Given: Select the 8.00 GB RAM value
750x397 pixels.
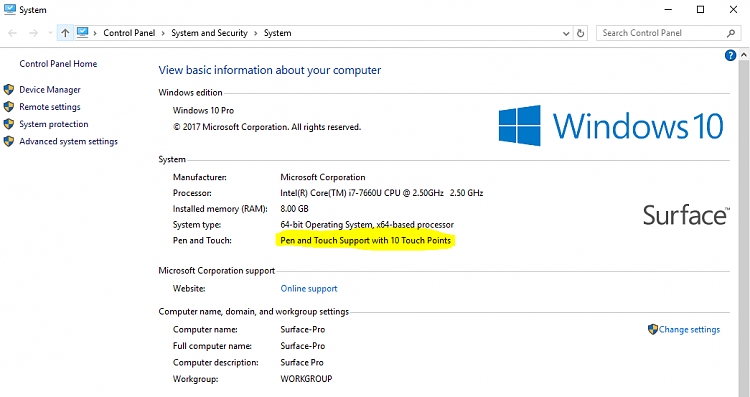Looking at the screenshot, I should (294, 209).
